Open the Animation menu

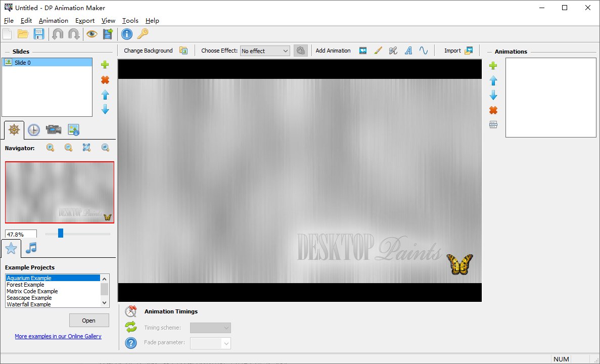[x=53, y=21]
